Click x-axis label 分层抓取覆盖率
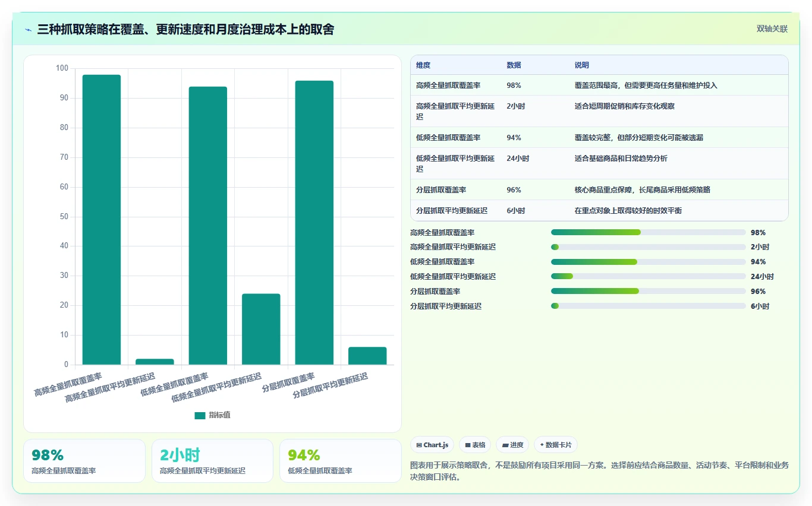The width and height of the screenshot is (812, 506). pos(288,382)
